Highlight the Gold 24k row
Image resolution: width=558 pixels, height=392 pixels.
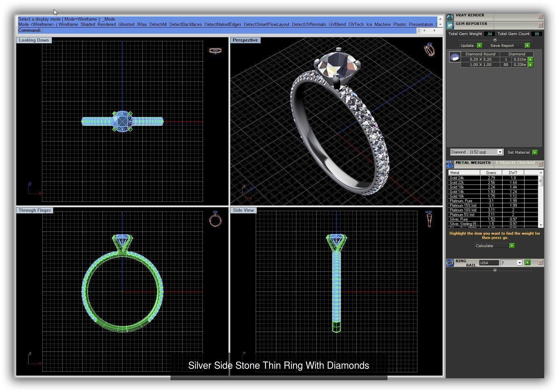tap(493, 178)
